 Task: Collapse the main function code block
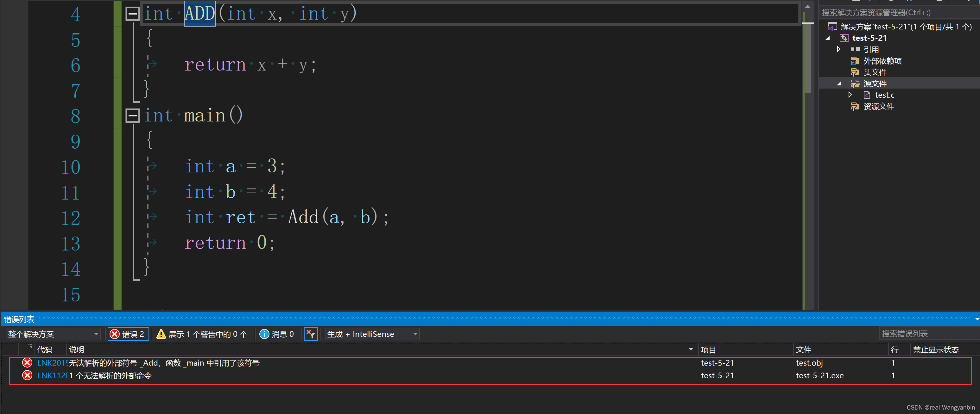tap(132, 115)
